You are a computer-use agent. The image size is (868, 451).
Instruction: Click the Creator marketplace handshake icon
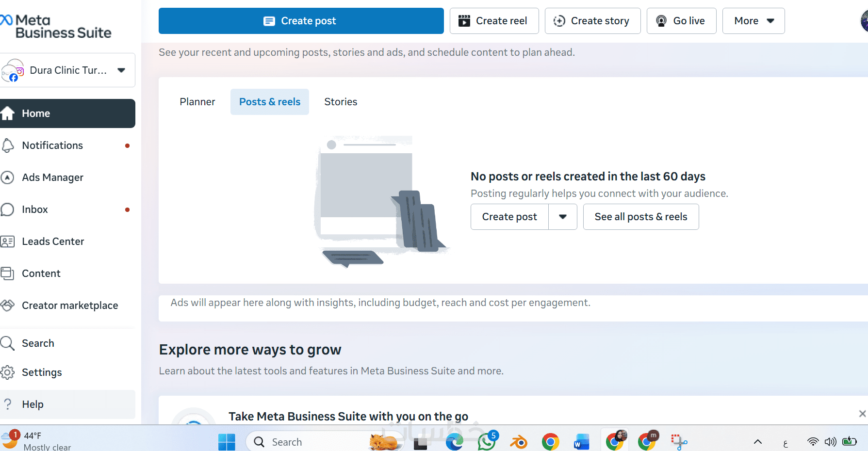coord(7,306)
